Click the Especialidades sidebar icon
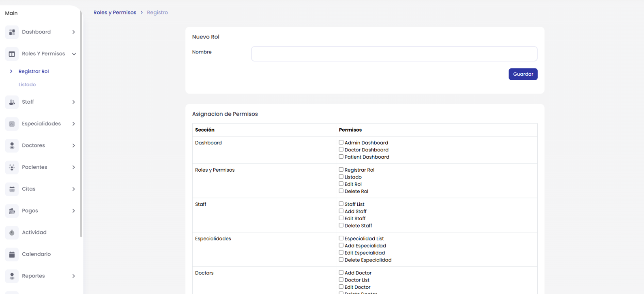Screen dimensions: 644x294 pyautogui.click(x=12, y=124)
